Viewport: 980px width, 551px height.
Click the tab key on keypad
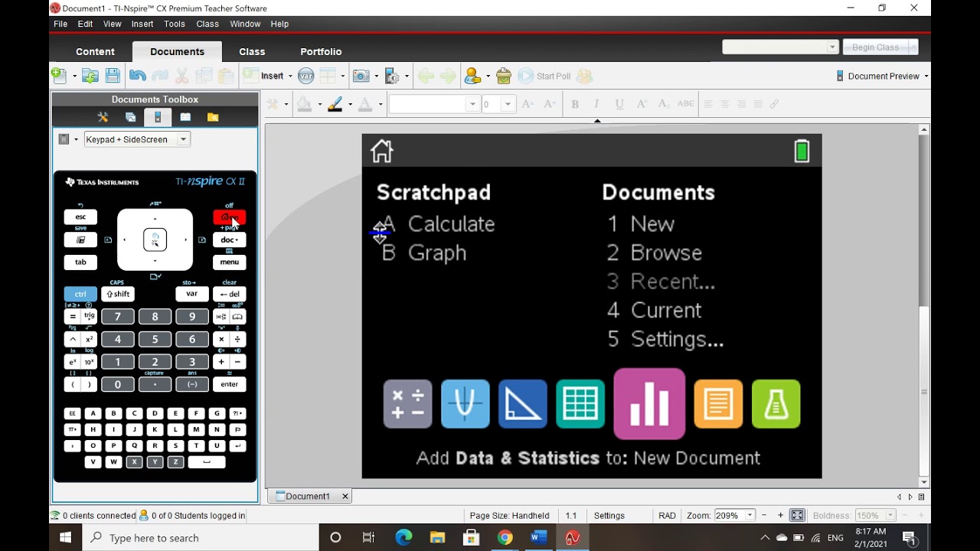tap(80, 262)
